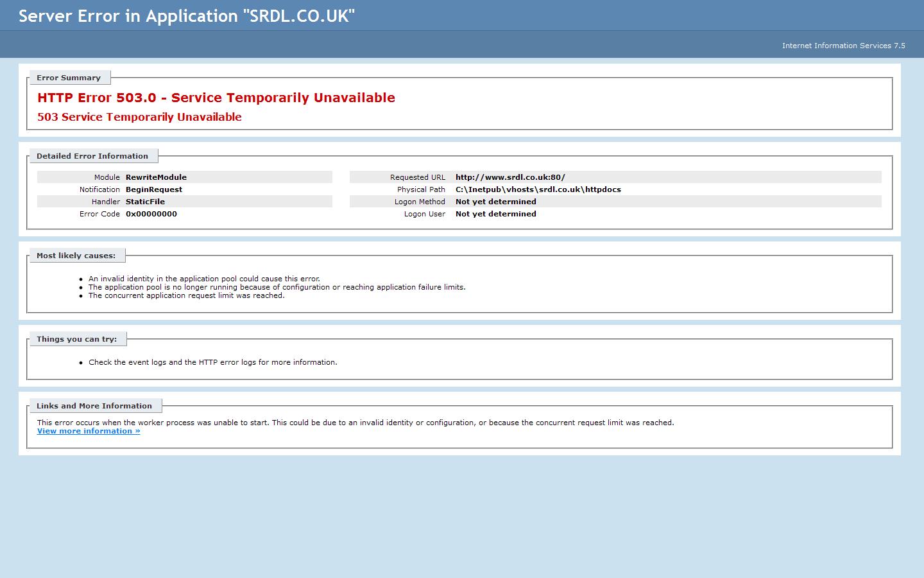924x578 pixels.
Task: Select the "BeginRequest" notification value
Action: pos(154,189)
